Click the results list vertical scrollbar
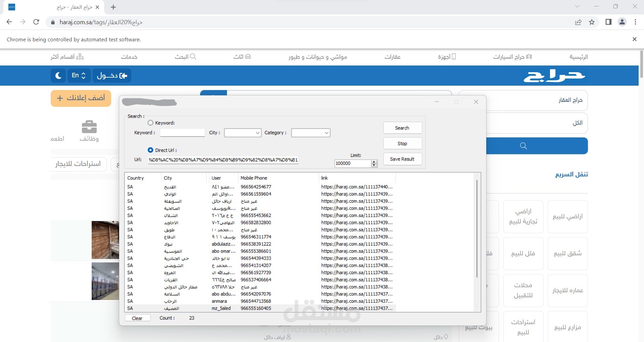Screen dimensions: 644x342 pos(477,228)
